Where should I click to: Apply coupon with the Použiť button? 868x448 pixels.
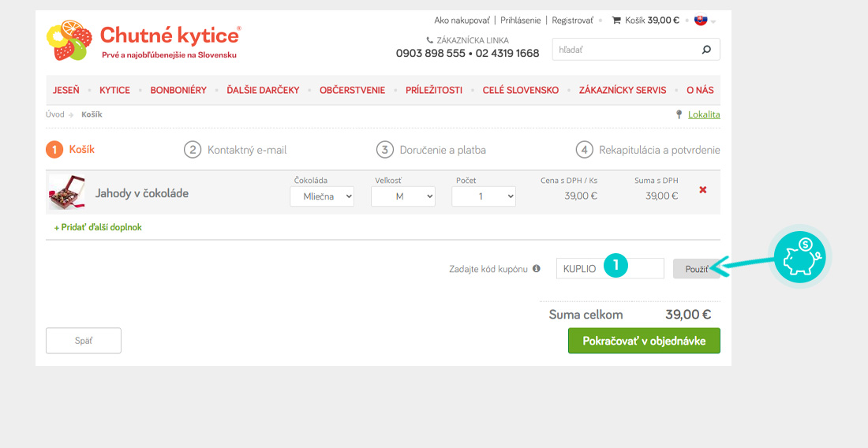coord(695,269)
